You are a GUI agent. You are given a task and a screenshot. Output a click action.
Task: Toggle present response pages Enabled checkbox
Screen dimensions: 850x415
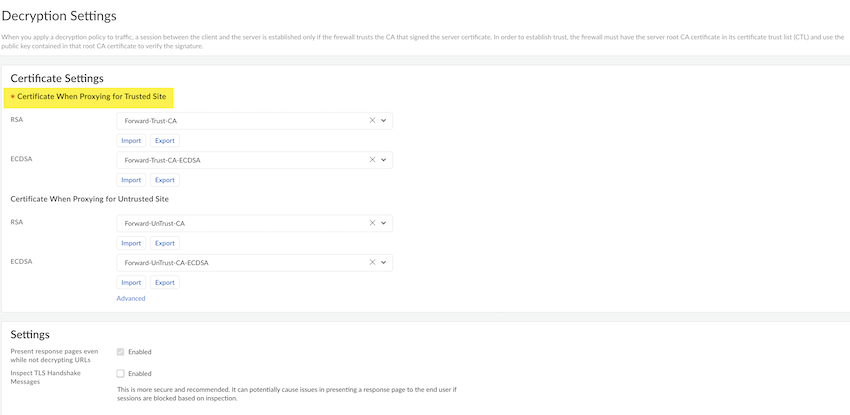pos(121,352)
